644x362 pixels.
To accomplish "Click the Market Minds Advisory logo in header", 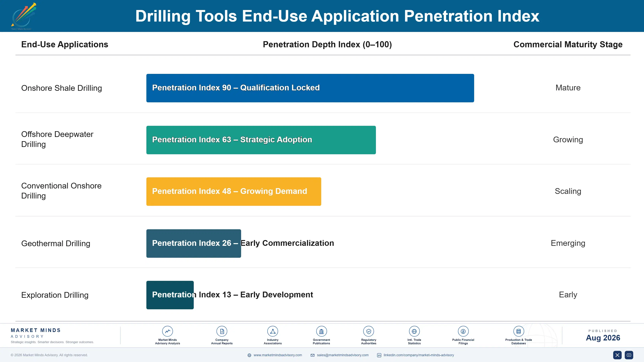I will click(23, 16).
